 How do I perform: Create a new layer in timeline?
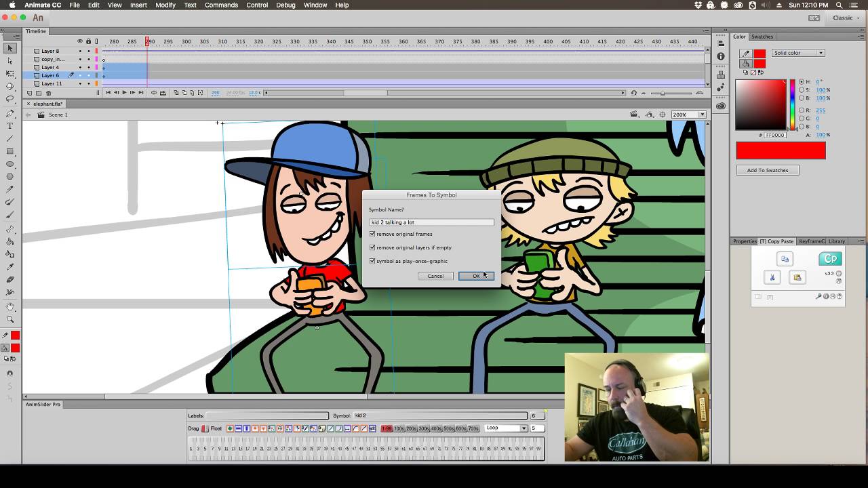[x=29, y=93]
